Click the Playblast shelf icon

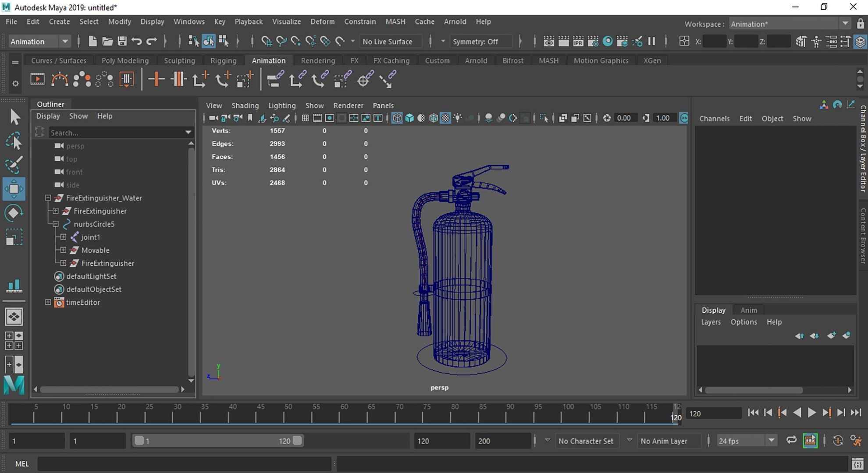[x=37, y=79]
